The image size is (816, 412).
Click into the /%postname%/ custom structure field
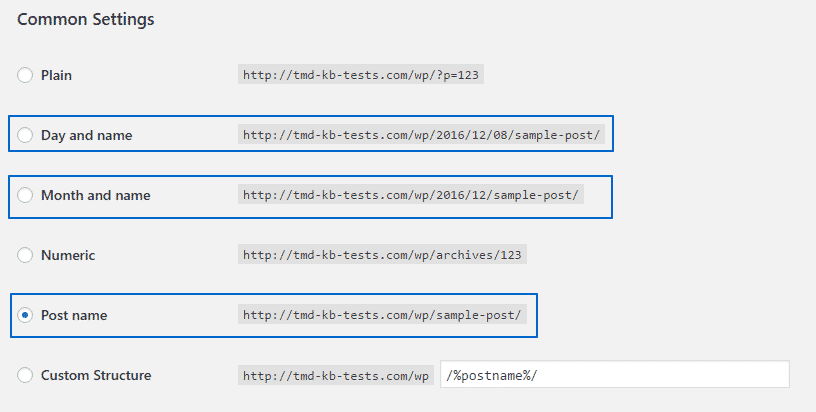point(615,374)
